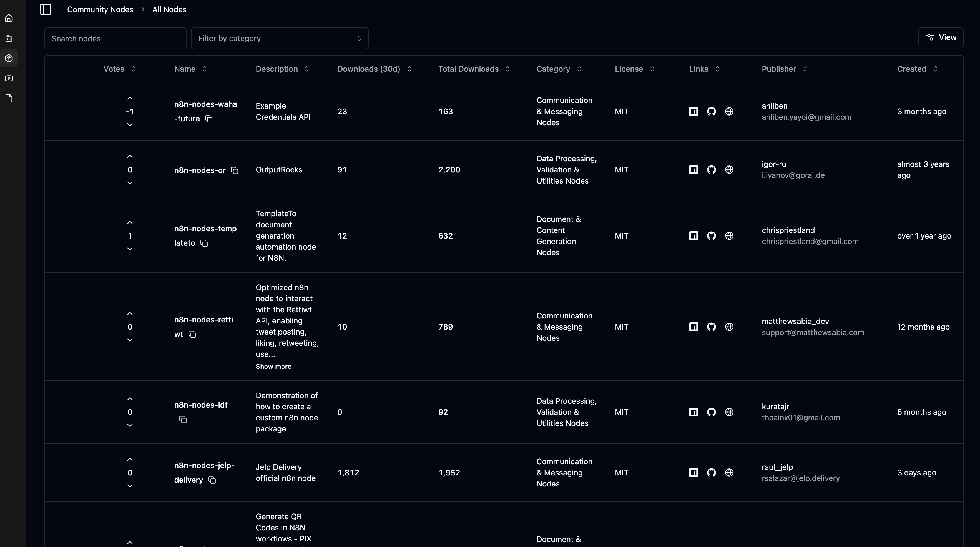The image size is (980, 547).
Task: Open the View options button
Action: (940, 37)
